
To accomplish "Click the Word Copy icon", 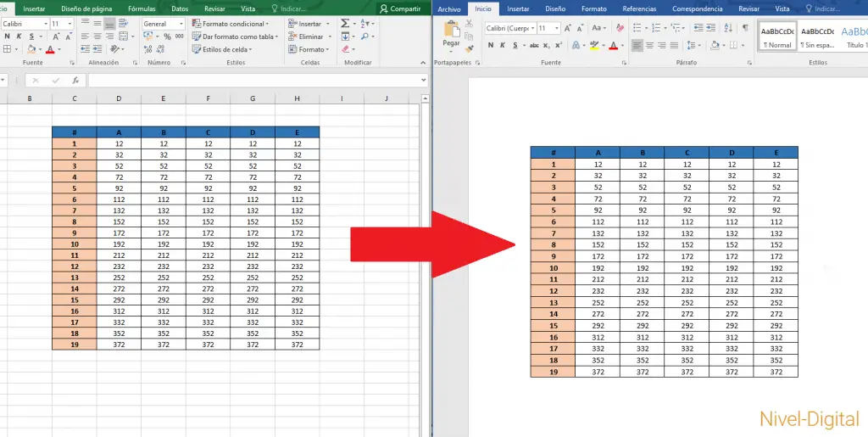I will 469,36.
